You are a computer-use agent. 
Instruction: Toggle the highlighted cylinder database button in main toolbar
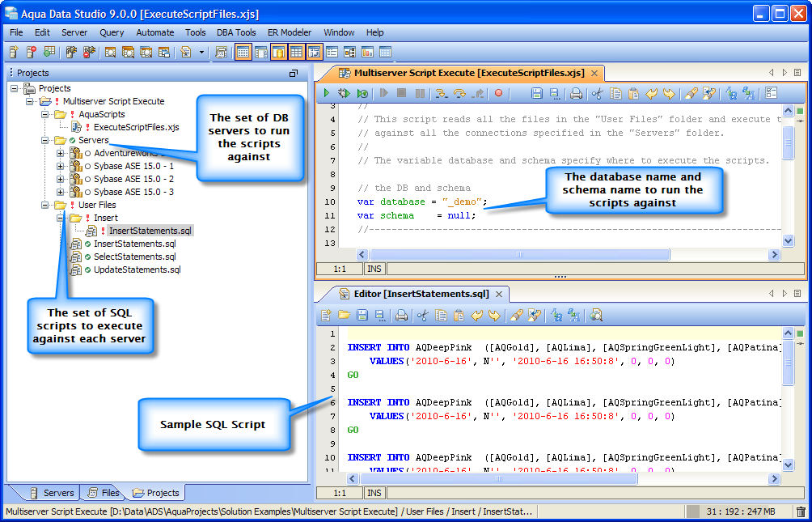[278, 52]
